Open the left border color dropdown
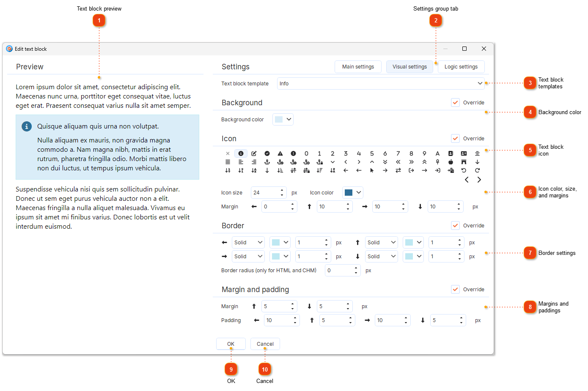Screen dimensions: 588x391 pyautogui.click(x=280, y=242)
